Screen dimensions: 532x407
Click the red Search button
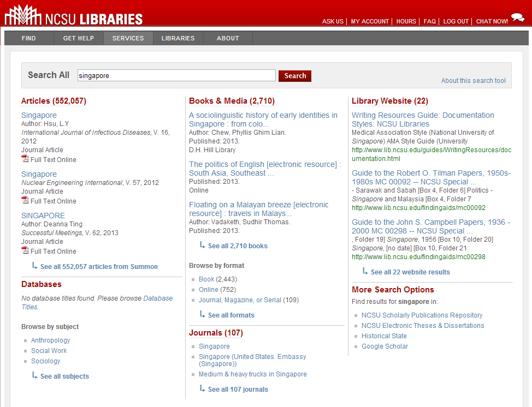coord(295,76)
